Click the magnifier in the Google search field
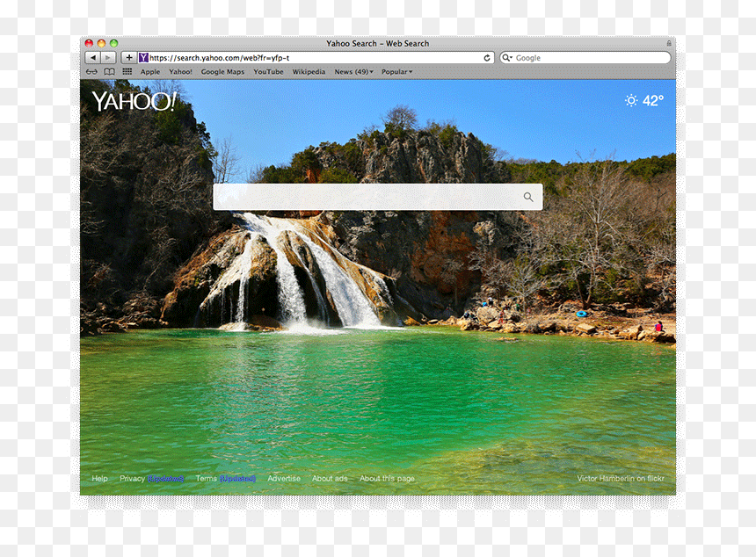Image resolution: width=756 pixels, height=557 pixels. (506, 58)
